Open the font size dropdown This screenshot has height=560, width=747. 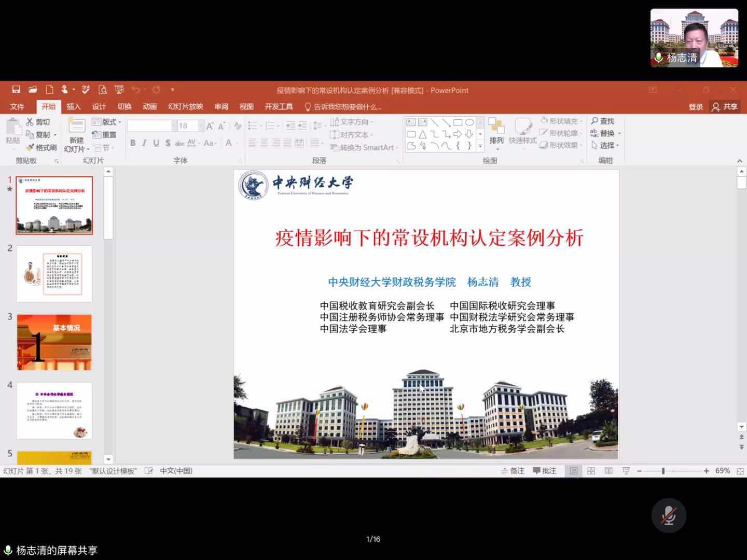click(201, 126)
